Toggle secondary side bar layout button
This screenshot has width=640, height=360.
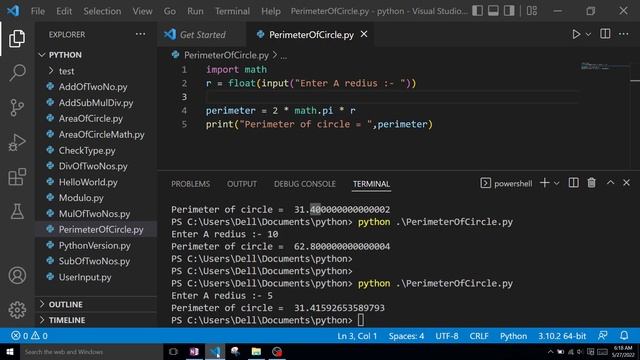coord(509,11)
